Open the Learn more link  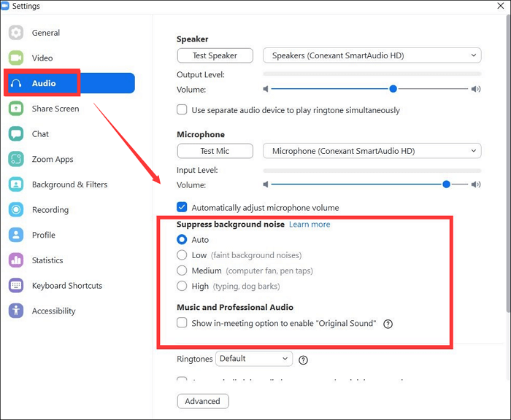pos(310,225)
